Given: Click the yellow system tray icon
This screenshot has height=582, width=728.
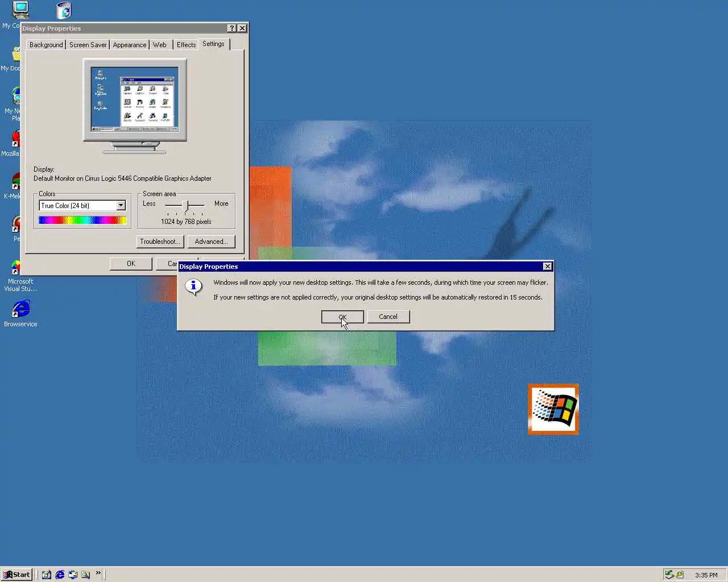Looking at the screenshot, I should (x=680, y=575).
